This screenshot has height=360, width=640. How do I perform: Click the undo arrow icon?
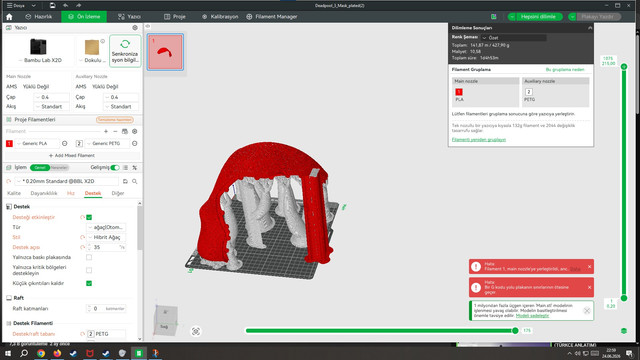click(65, 5)
